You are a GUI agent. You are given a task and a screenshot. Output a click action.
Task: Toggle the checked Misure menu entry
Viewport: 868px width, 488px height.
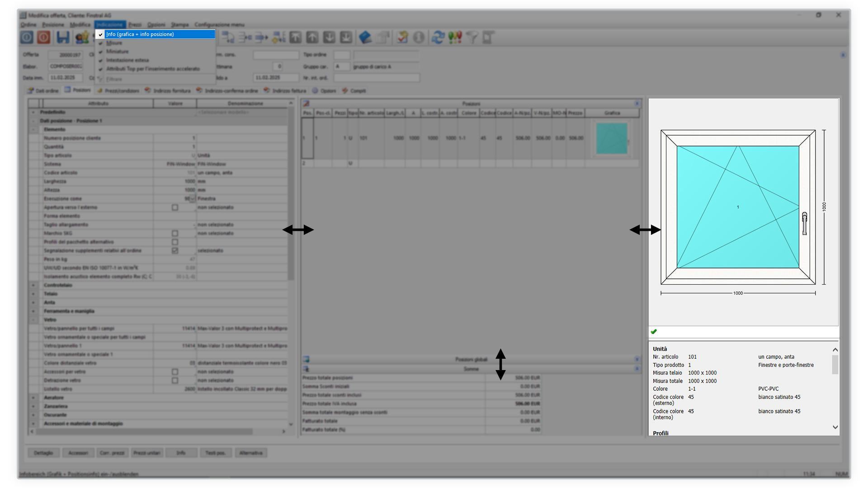point(155,43)
